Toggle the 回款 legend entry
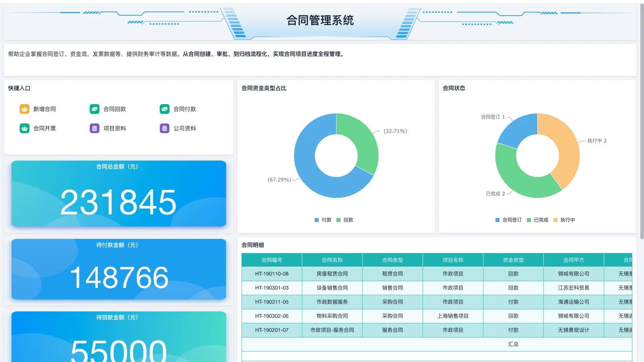The height and width of the screenshot is (362, 644). (345, 220)
